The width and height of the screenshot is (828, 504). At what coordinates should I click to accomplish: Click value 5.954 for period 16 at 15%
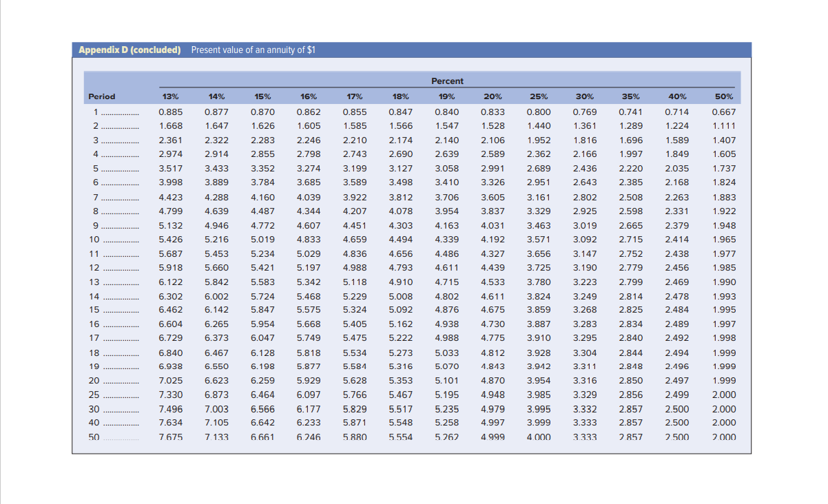(262, 324)
